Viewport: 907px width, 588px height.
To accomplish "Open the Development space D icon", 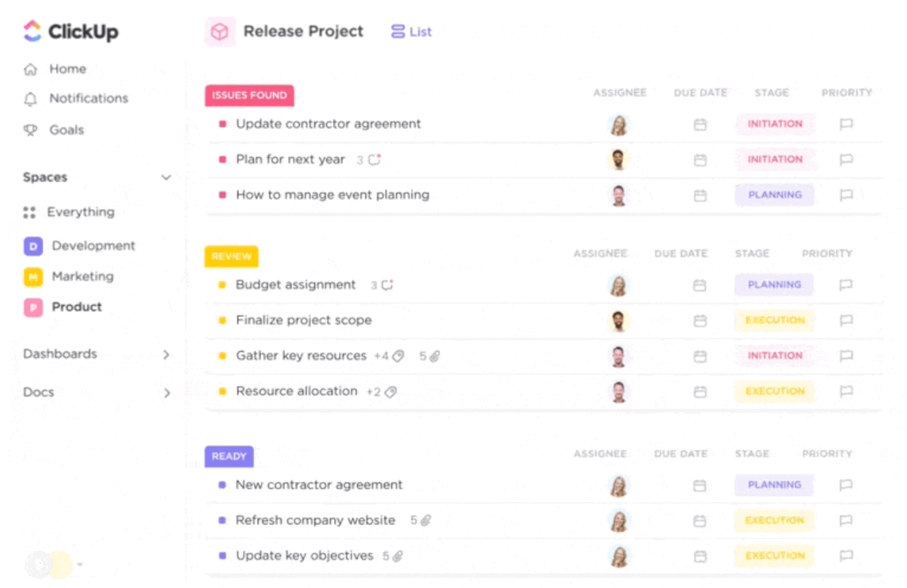I will (x=33, y=246).
